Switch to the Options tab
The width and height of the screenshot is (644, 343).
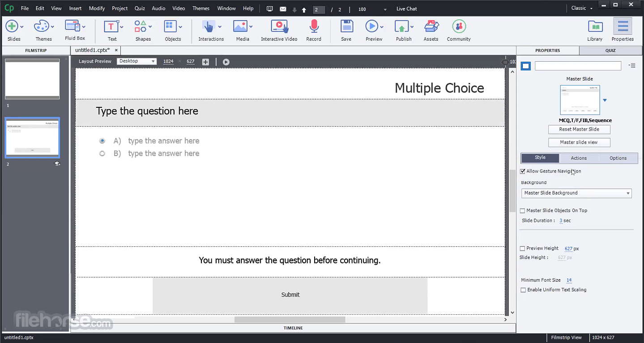pyautogui.click(x=618, y=158)
